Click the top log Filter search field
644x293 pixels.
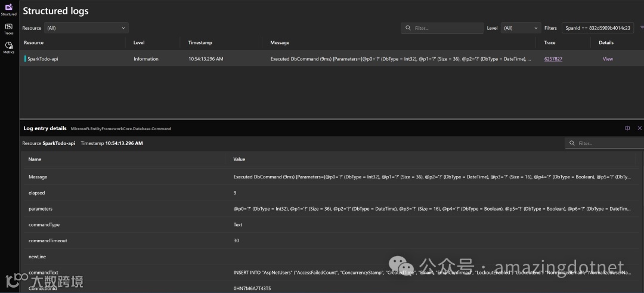[442, 28]
